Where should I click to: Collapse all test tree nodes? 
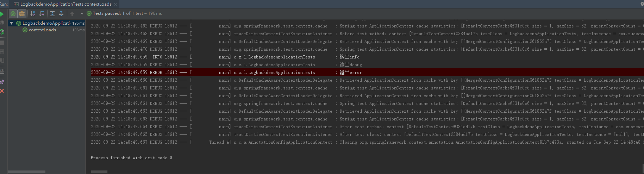61,14
